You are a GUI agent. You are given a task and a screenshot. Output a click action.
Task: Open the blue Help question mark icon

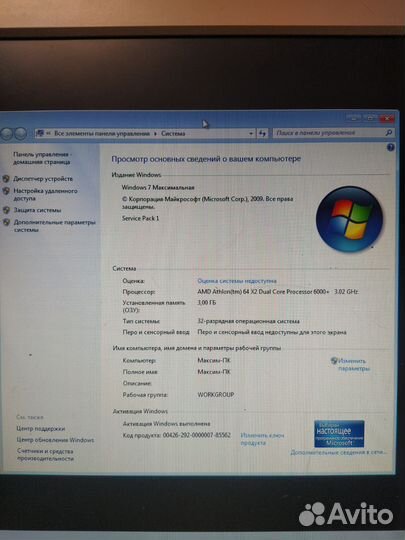[390, 147]
